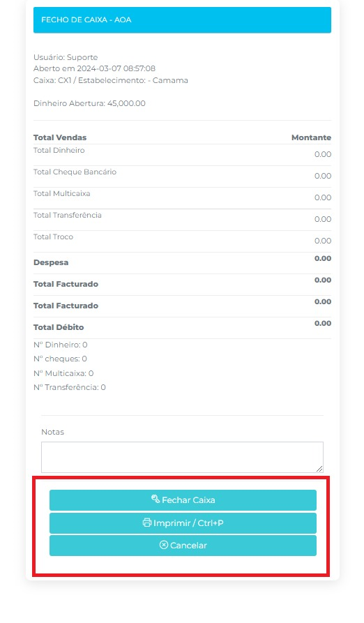Click the circled X icon on Cancelar
This screenshot has height=623, width=364.
tap(164, 545)
